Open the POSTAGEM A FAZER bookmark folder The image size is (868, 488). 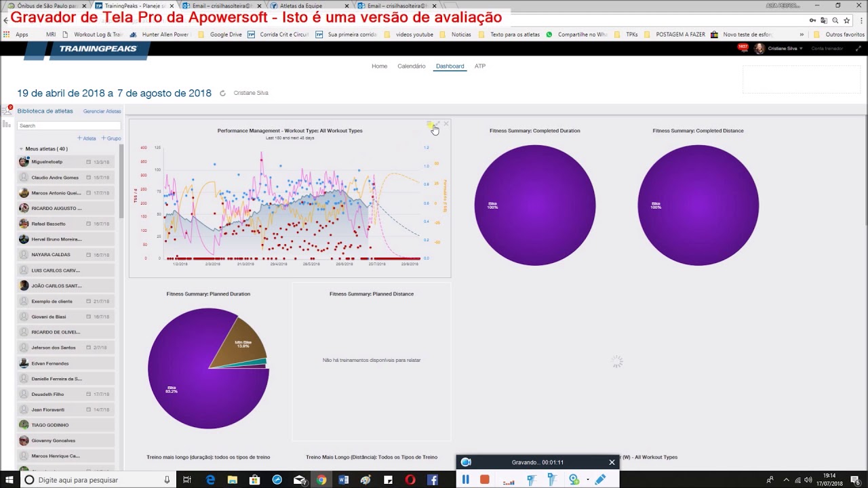(x=675, y=35)
